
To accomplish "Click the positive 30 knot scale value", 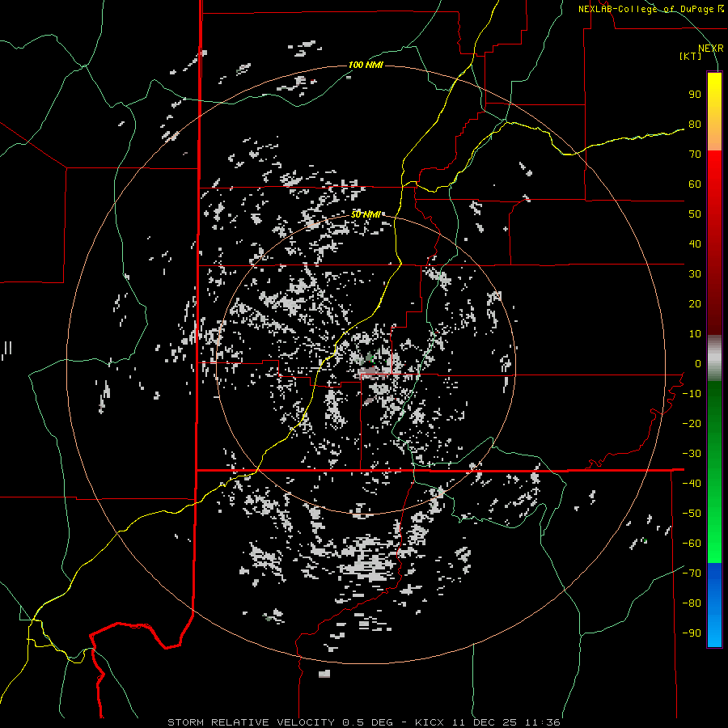I will click(x=695, y=274).
